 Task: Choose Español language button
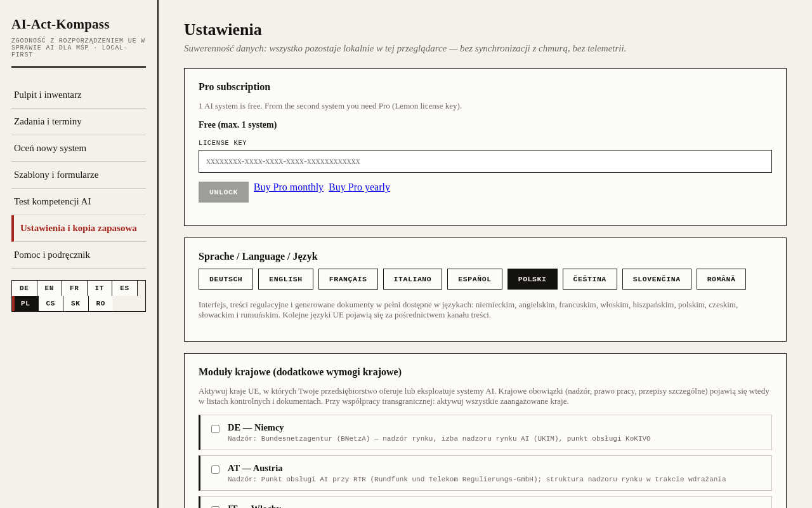tap(475, 279)
